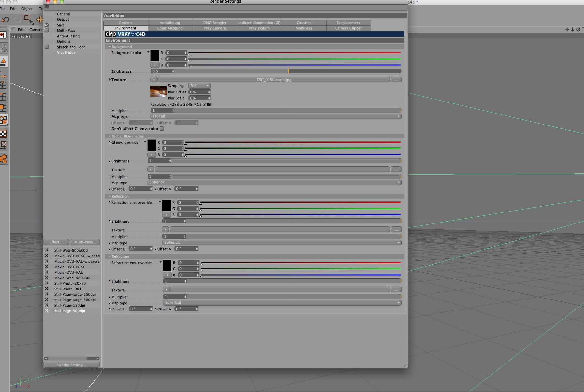Select Movie-Web-480x360 render preset
584x392 pixels.
coord(73,278)
